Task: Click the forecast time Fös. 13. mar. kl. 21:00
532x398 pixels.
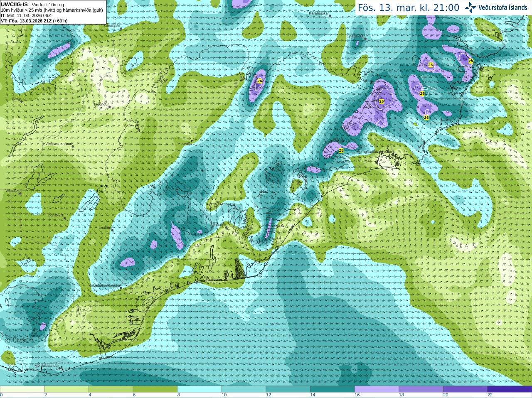Action: point(409,8)
